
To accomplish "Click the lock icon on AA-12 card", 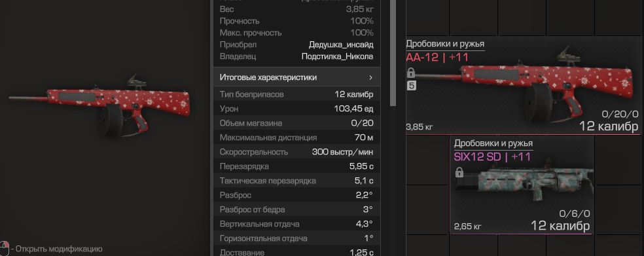I will tap(411, 73).
